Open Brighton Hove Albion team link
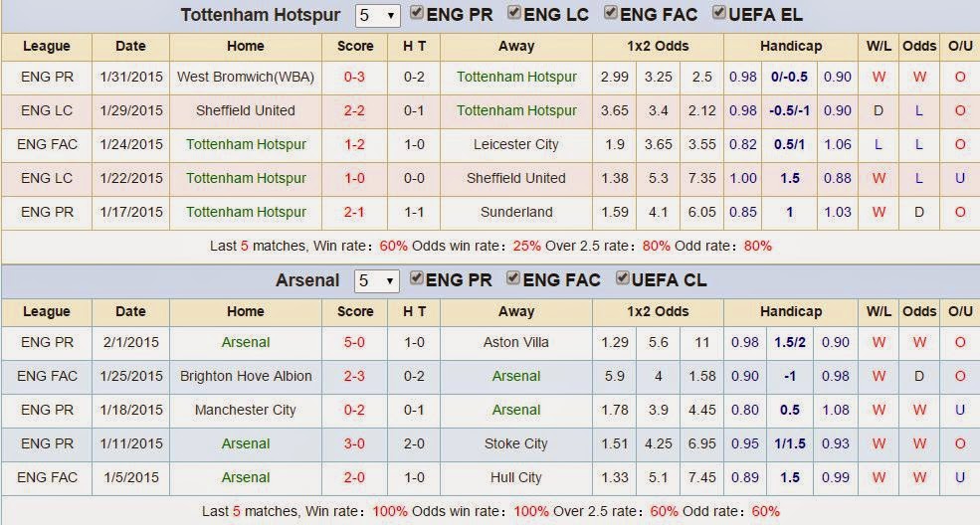Screen dimensions: 980x525 click(x=246, y=376)
